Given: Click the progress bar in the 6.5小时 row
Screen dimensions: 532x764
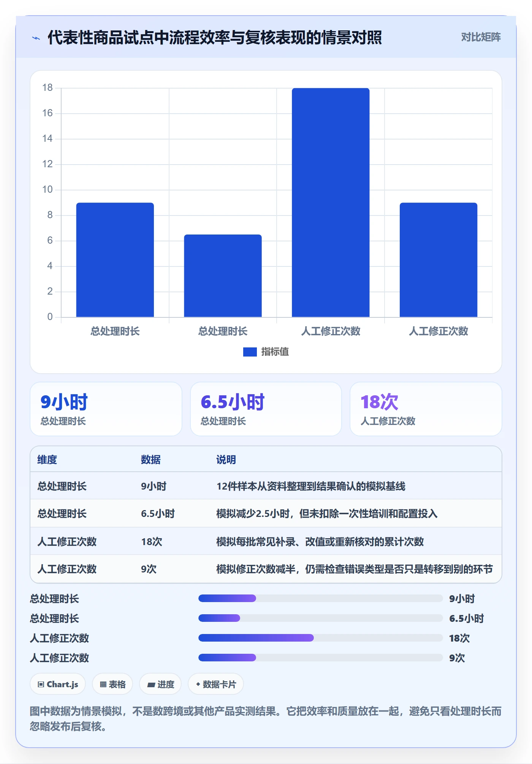Looking at the screenshot, I should (x=320, y=618).
